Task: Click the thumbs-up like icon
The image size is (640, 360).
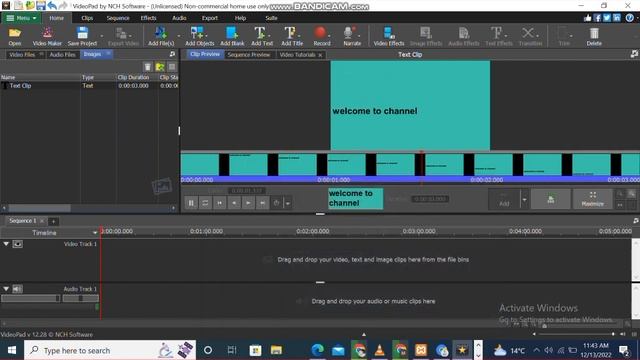Action: pos(587,18)
